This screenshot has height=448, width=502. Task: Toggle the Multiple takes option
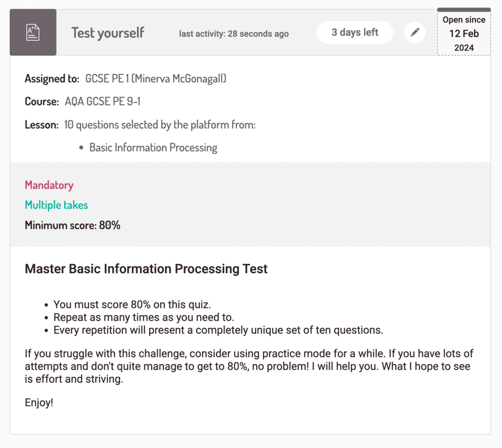(x=56, y=205)
